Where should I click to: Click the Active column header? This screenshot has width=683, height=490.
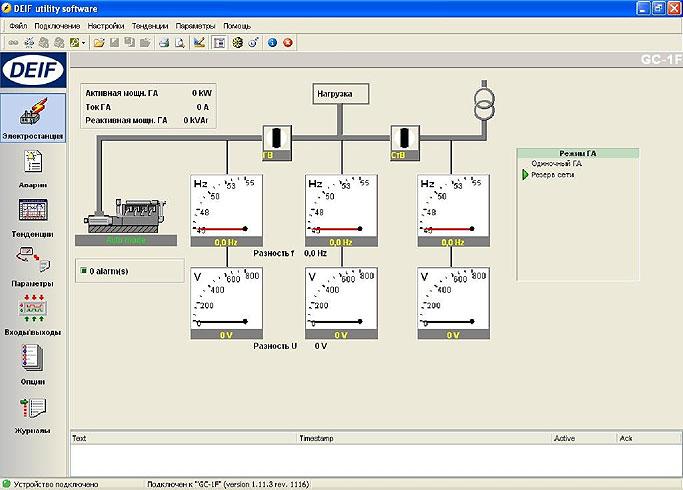(x=584, y=438)
